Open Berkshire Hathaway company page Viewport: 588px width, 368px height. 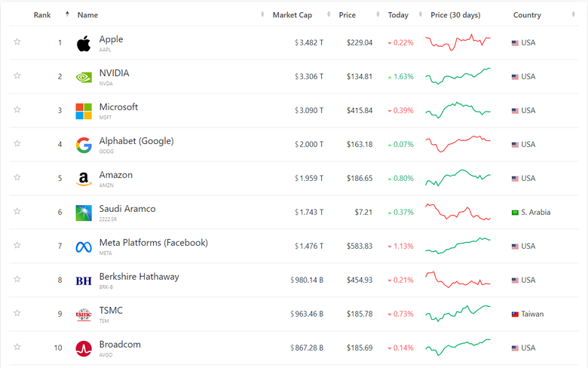pos(139,277)
